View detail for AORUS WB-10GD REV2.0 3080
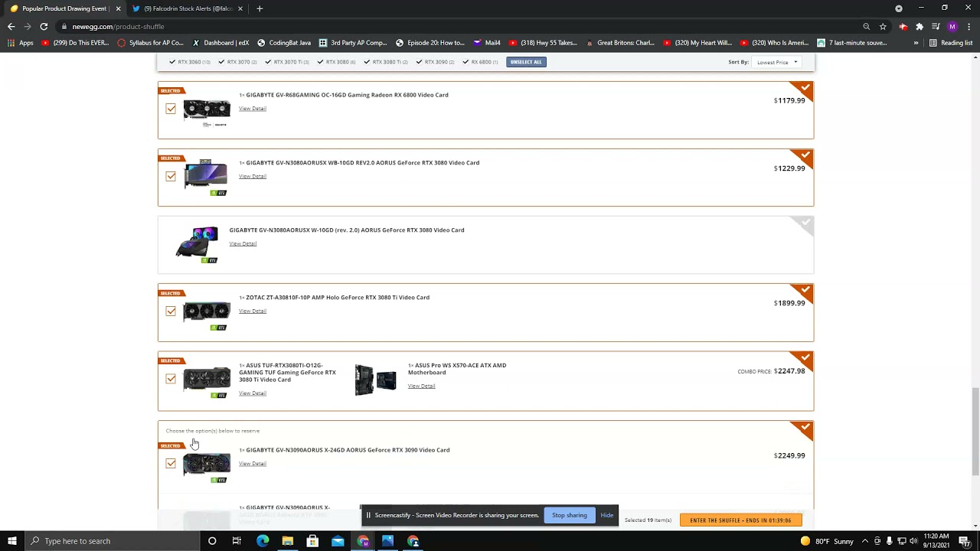Screen dimensions: 980x551 click(x=252, y=176)
